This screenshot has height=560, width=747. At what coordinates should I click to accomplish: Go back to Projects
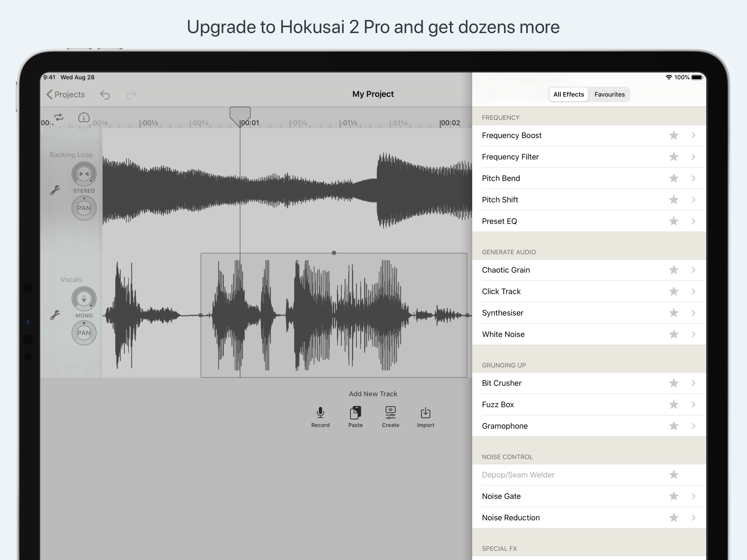pos(66,95)
